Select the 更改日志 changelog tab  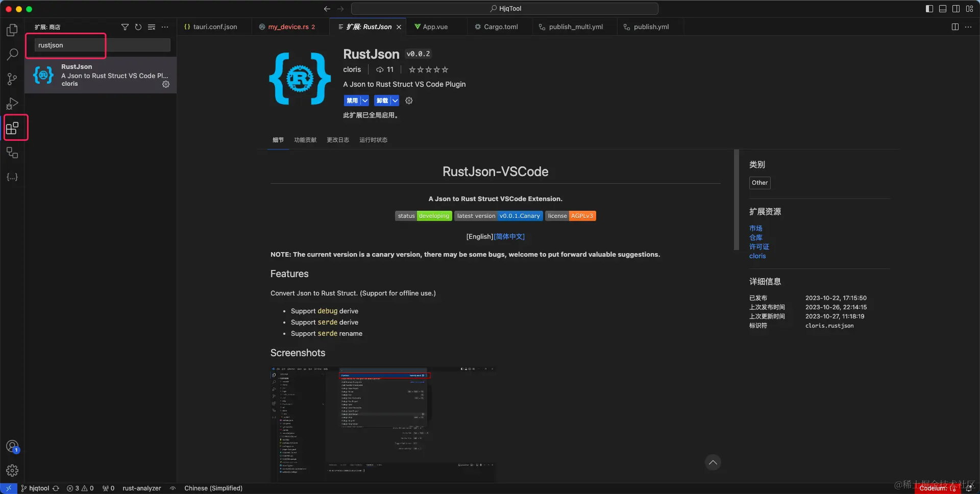tap(338, 140)
